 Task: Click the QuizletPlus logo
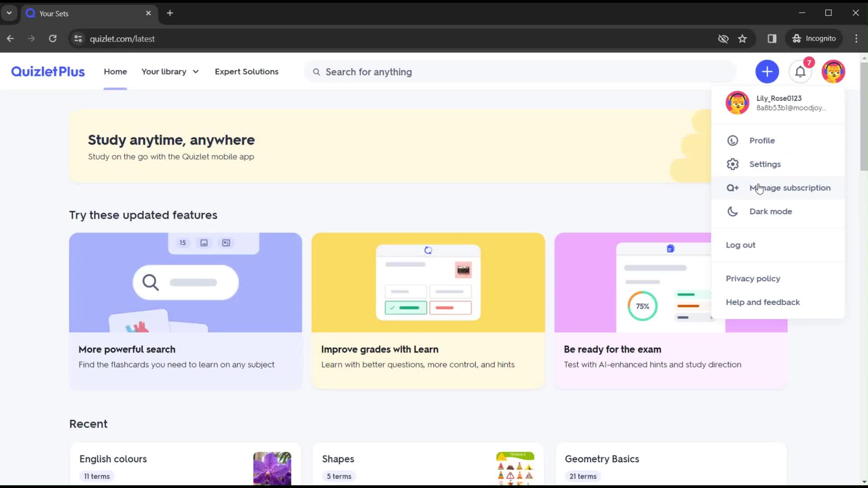point(48,71)
